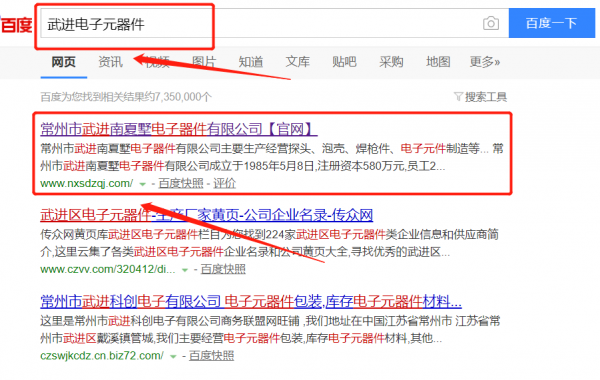The height and width of the screenshot is (380, 600).
Task: Switch to the 资讯 tab
Action: pos(110,62)
